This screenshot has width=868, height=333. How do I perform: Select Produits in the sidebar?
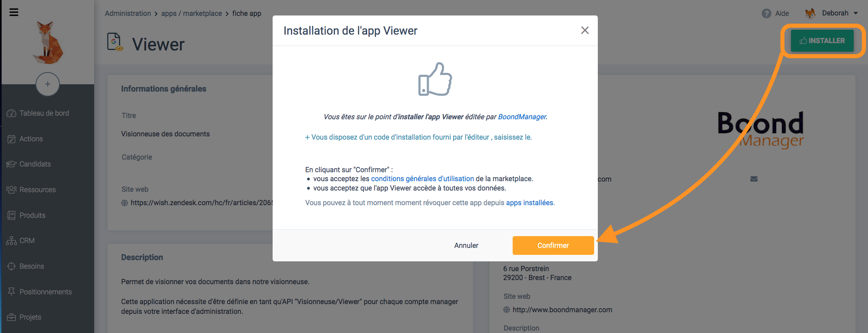pos(32,215)
